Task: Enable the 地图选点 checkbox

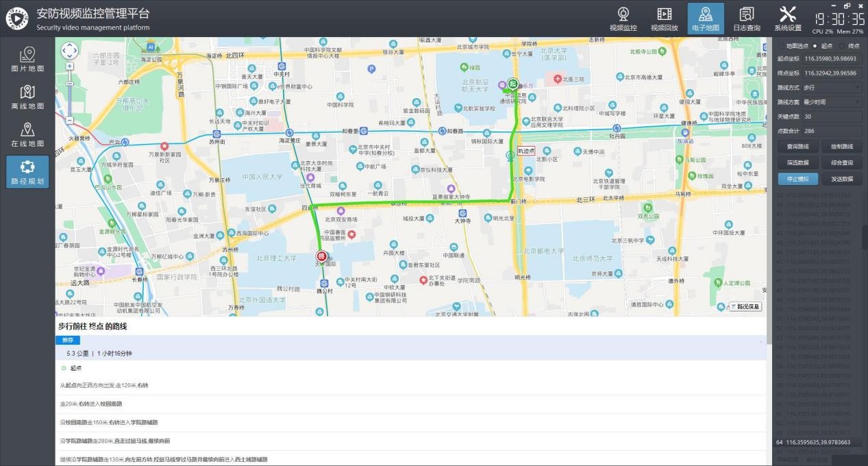Action: (x=782, y=45)
